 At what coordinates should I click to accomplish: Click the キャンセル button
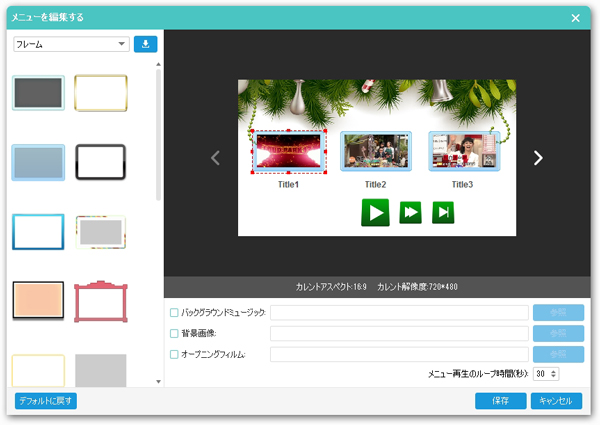[x=555, y=401]
